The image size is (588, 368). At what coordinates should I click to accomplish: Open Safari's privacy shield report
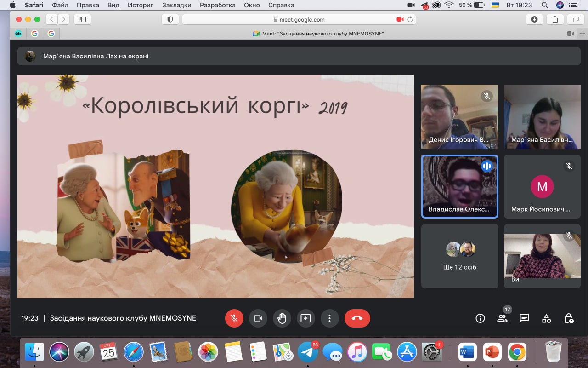click(170, 19)
